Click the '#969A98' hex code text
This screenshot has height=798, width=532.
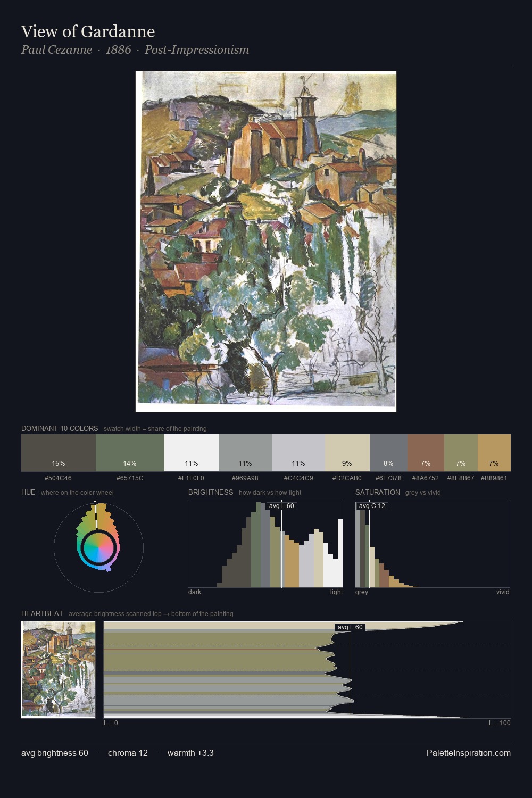coord(245,478)
